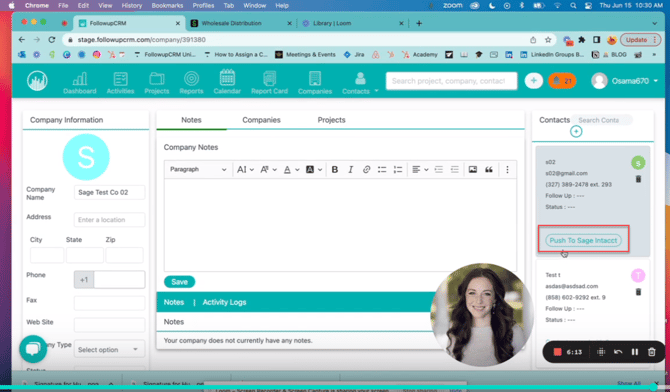This screenshot has height=392, width=670.
Task: Open Paragraph heading dropdown
Action: (x=198, y=170)
